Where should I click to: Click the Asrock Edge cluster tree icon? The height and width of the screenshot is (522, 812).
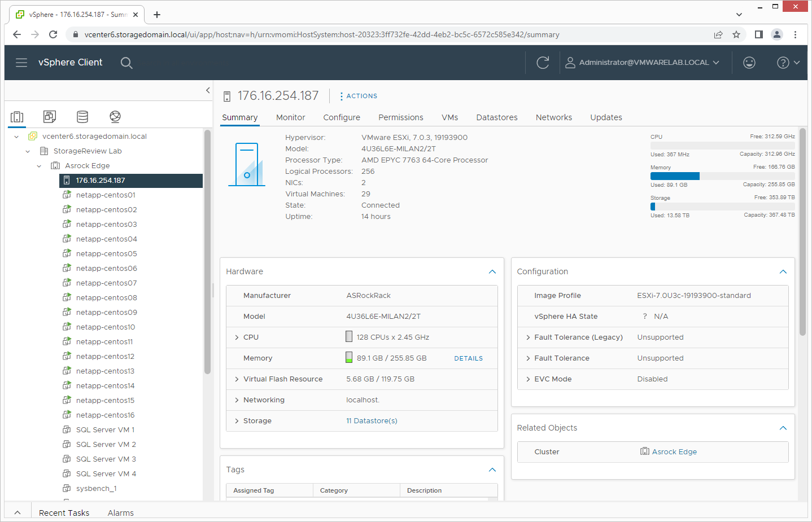[55, 166]
